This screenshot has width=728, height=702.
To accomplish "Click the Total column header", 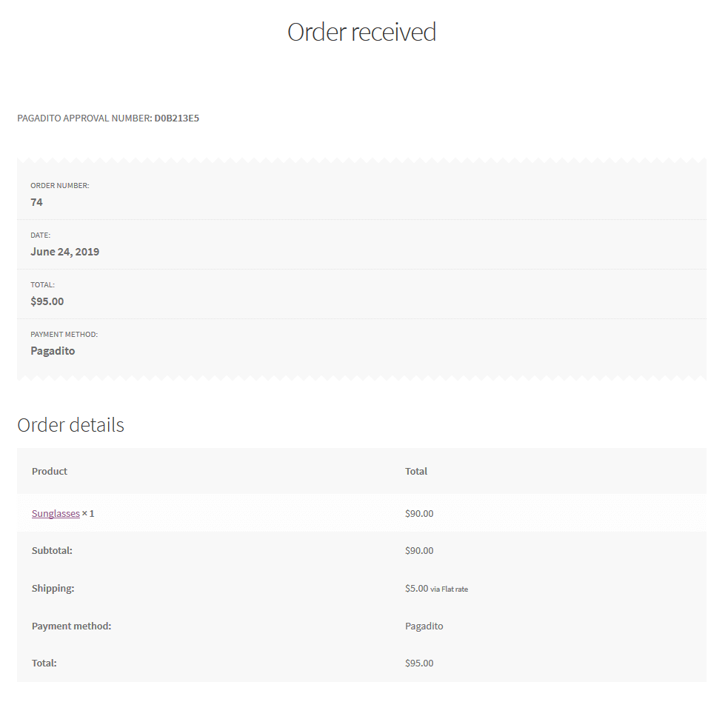I will (416, 471).
